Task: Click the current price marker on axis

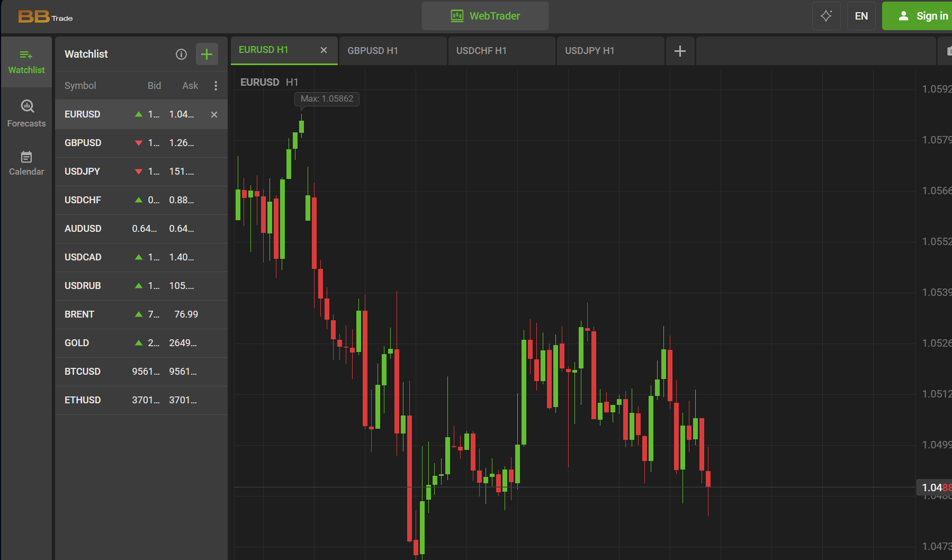Action: [x=935, y=487]
